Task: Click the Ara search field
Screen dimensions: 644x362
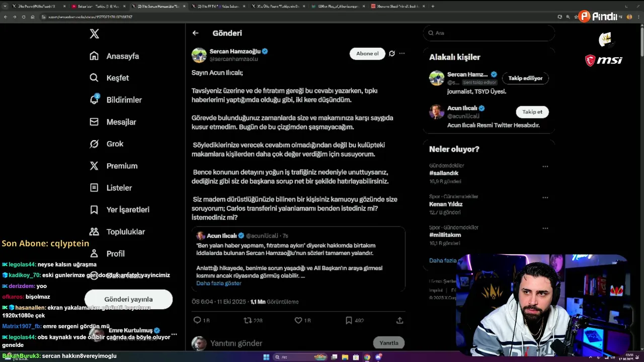Action: click(489, 33)
